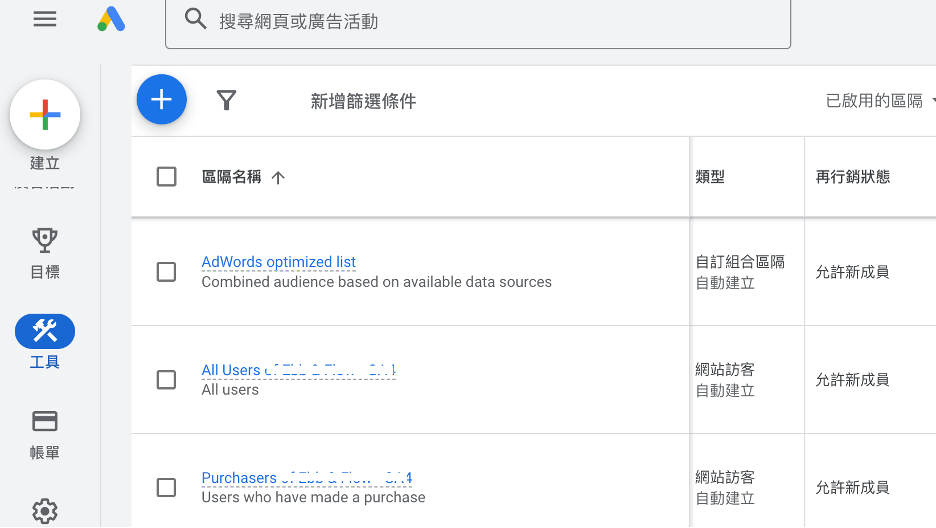Open the 帳單 billing card icon
The image size is (936, 528).
pyautogui.click(x=45, y=421)
